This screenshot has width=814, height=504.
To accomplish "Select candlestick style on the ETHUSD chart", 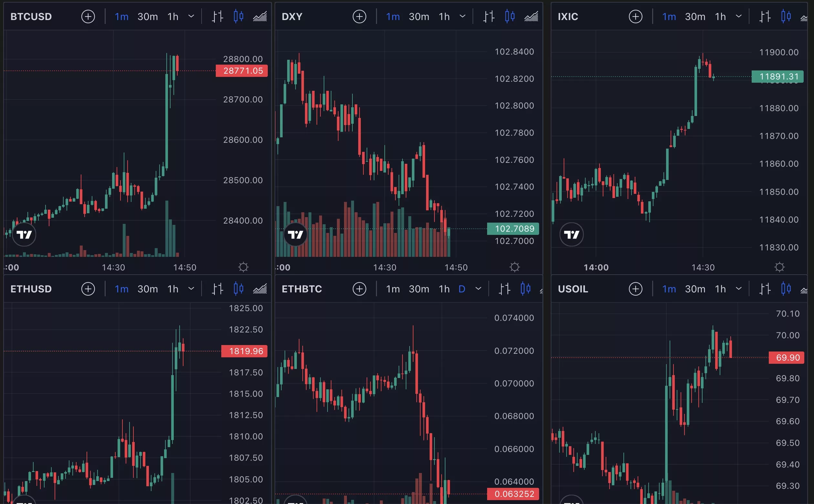I will pyautogui.click(x=239, y=289).
